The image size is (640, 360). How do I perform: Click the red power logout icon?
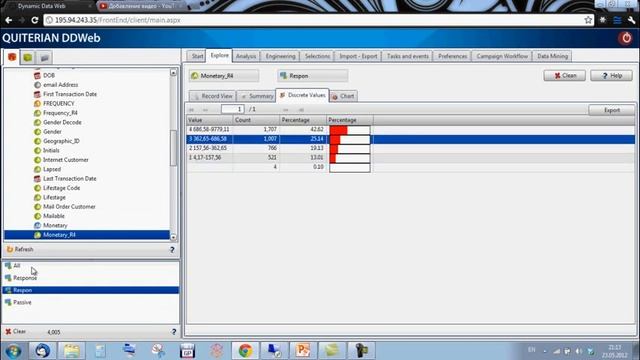pos(626,38)
